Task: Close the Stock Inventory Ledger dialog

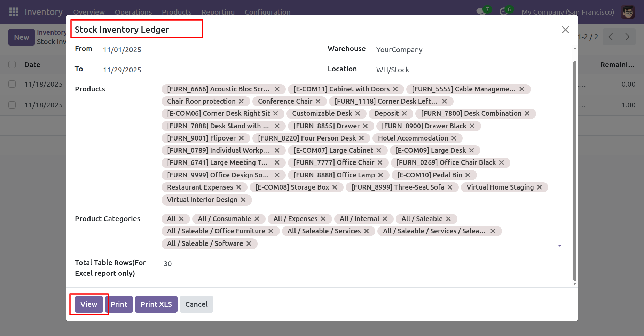Action: coord(565,30)
